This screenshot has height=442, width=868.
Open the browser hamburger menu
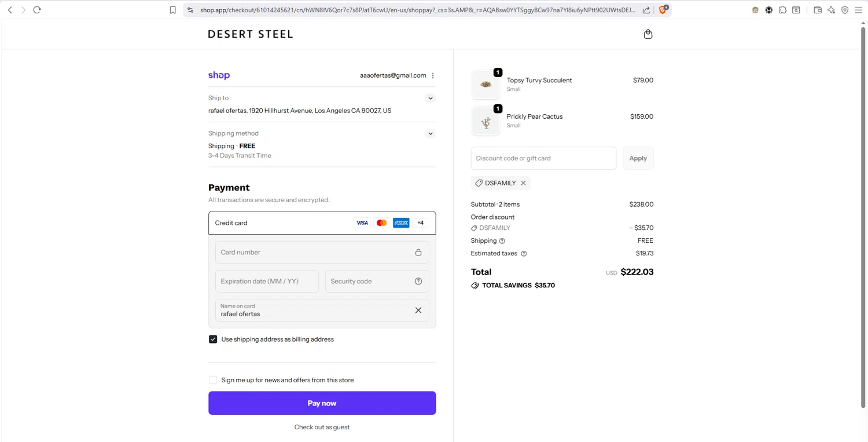pyautogui.click(x=859, y=10)
